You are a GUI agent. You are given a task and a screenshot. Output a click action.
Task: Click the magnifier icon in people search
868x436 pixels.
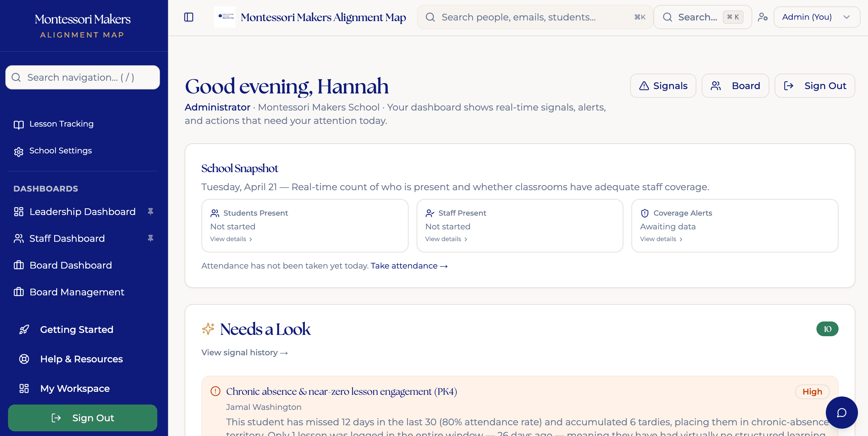tap(430, 17)
